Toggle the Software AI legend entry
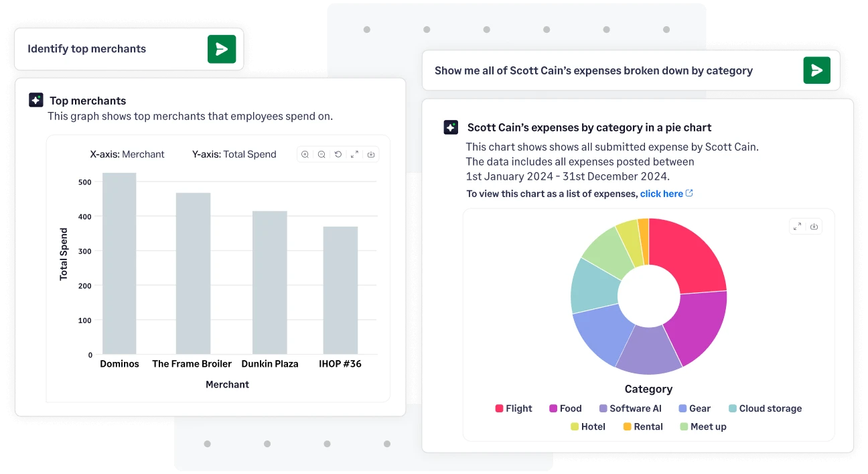Viewport: 868px width, 474px height. point(630,408)
